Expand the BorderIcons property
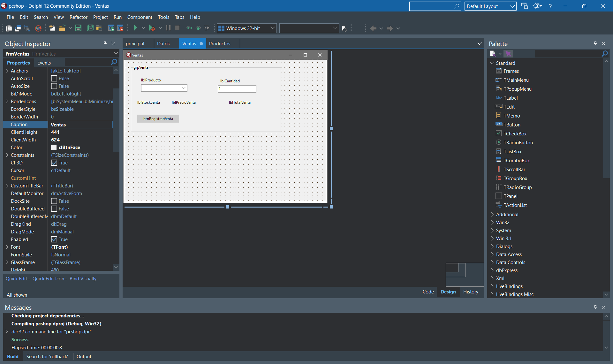Screen dimensions: 613x364 pyautogui.click(x=7, y=102)
